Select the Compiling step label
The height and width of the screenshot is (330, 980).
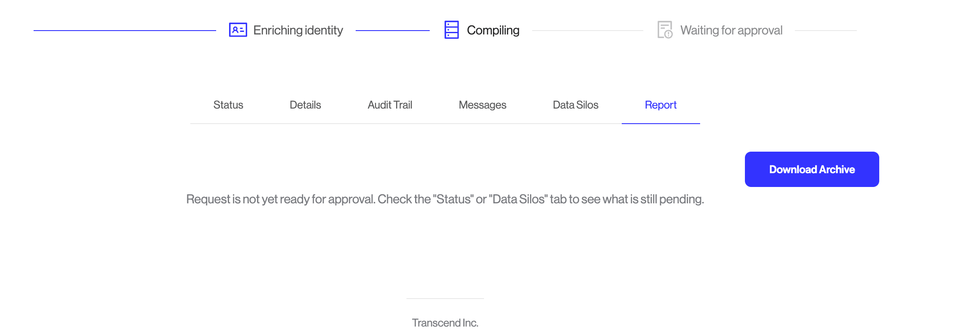[493, 30]
